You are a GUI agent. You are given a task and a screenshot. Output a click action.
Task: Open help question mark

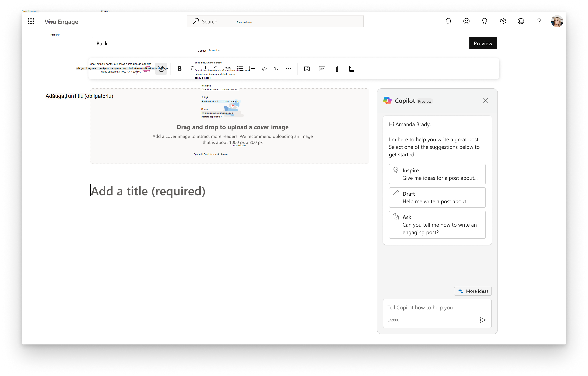(x=539, y=21)
